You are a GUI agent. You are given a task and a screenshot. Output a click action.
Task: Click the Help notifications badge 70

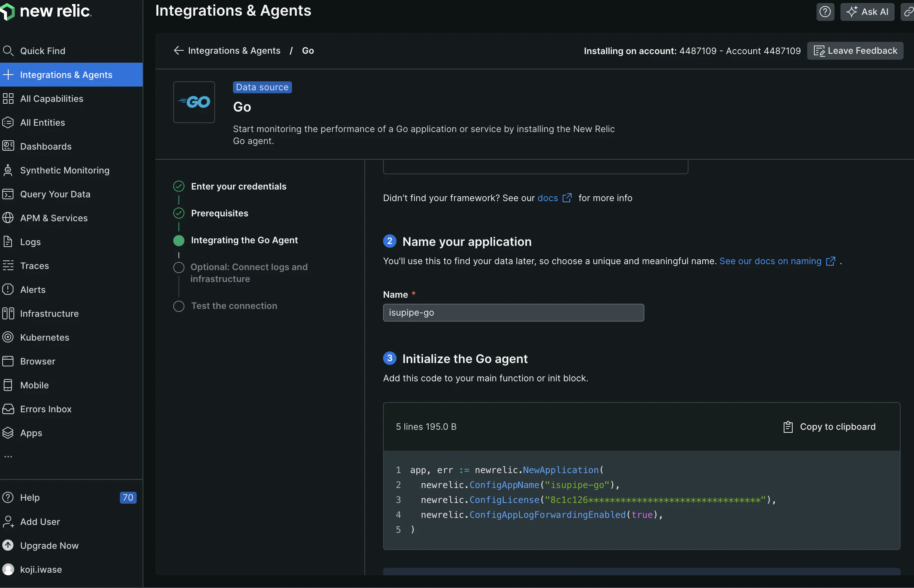click(x=128, y=497)
